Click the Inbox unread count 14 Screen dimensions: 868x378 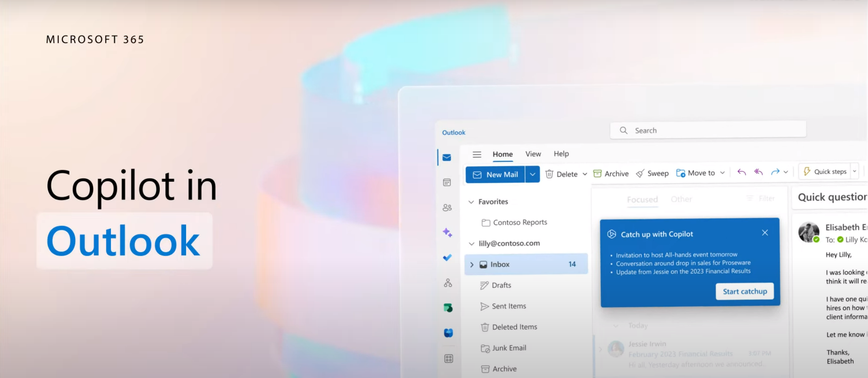click(x=572, y=264)
